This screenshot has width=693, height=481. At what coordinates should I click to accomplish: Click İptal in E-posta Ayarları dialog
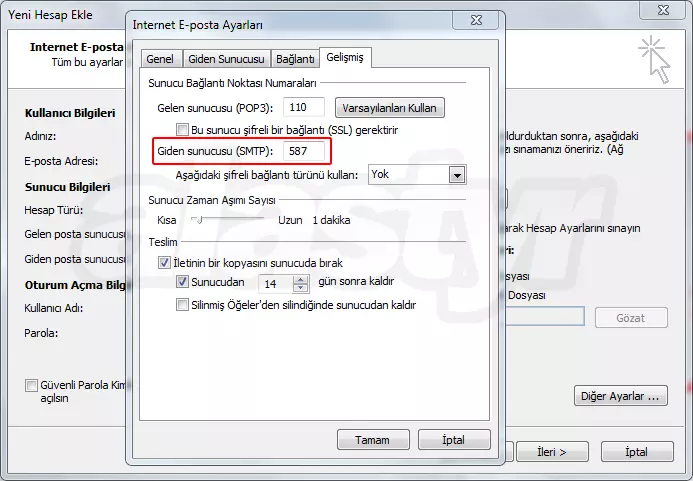point(454,440)
